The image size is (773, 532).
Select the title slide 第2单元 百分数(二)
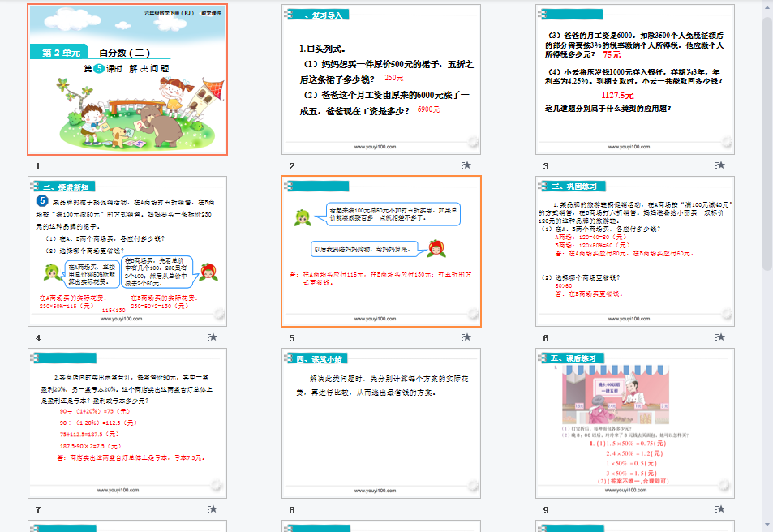point(127,79)
